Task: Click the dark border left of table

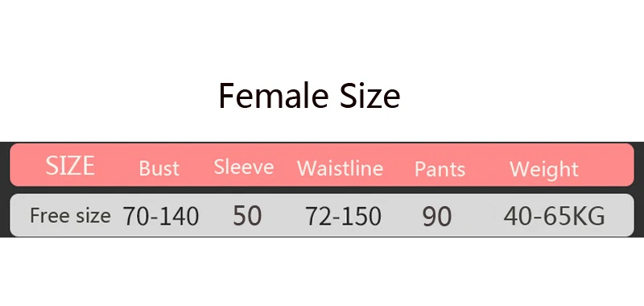Action: 5,189
